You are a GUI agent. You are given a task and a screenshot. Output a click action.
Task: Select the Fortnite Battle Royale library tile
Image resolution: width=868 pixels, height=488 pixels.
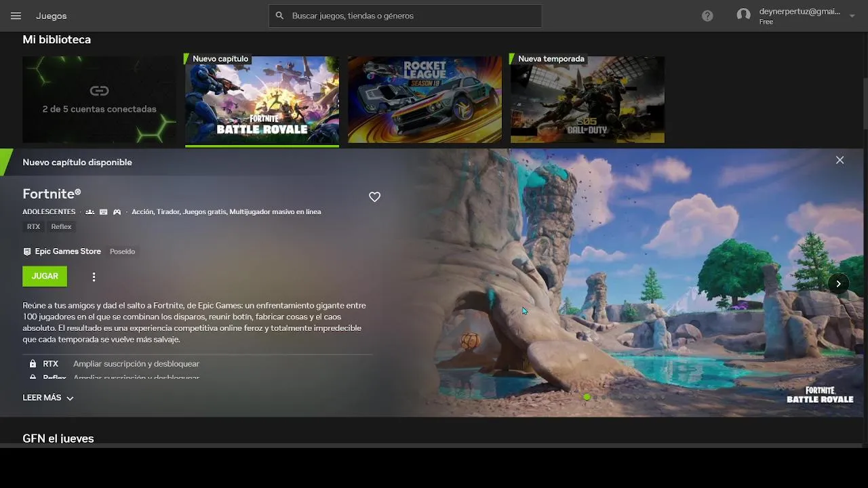[262, 100]
